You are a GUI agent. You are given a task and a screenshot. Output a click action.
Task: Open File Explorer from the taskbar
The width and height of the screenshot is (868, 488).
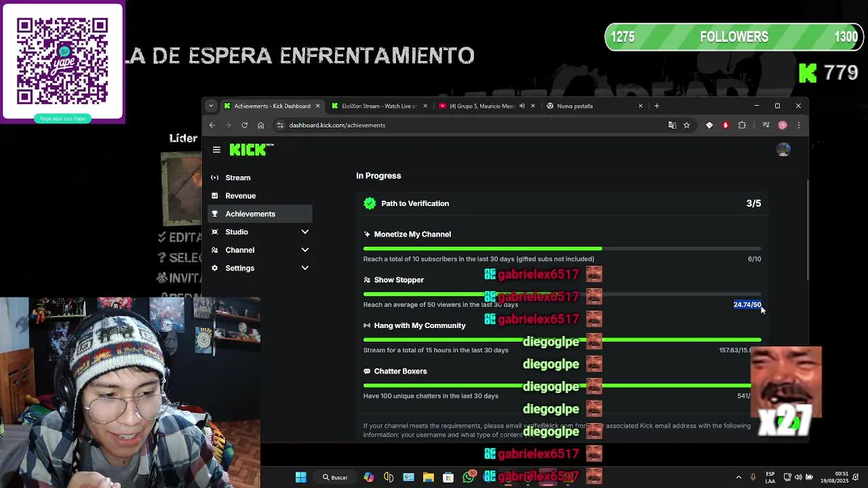point(428,477)
